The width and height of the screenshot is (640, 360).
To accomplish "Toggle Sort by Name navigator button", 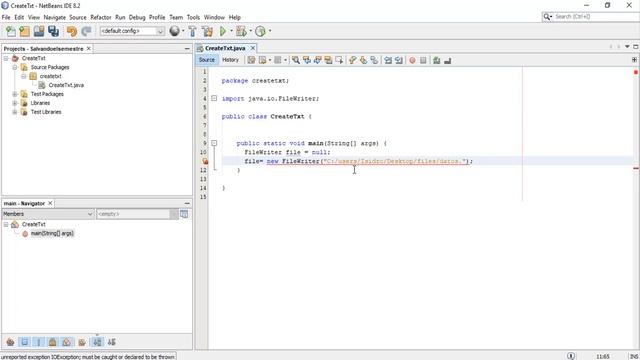I will (97, 342).
